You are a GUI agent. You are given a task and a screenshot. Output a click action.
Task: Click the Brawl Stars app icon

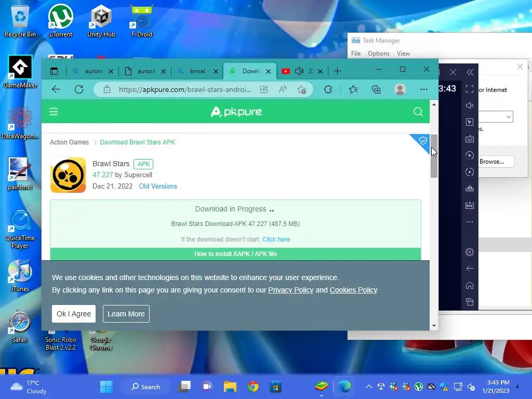(x=68, y=175)
